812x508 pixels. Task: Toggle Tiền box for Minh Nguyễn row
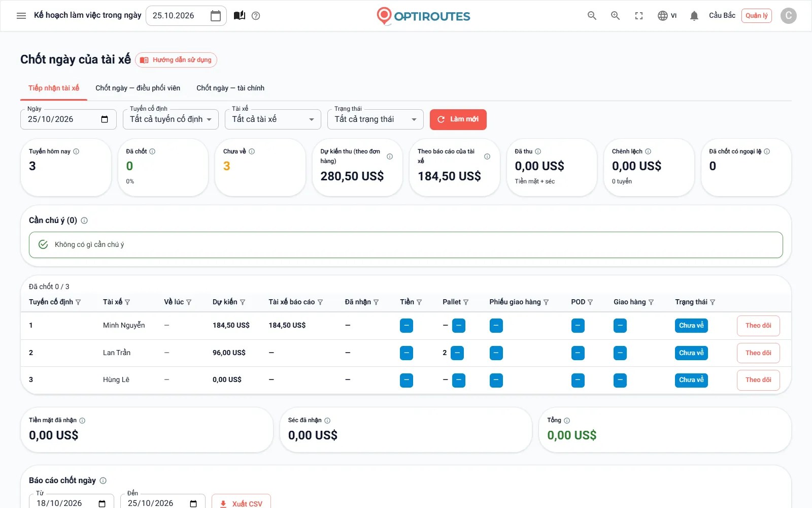coord(407,326)
